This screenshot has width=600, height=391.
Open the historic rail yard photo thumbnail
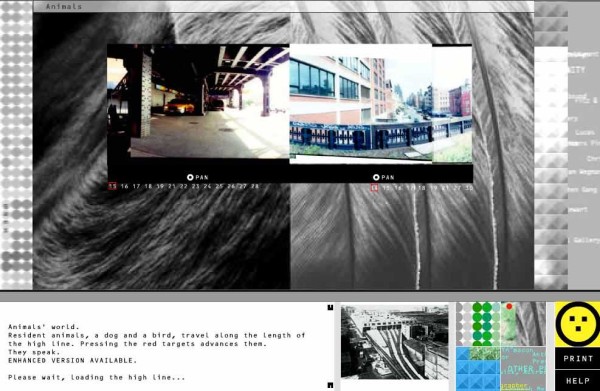(395, 342)
